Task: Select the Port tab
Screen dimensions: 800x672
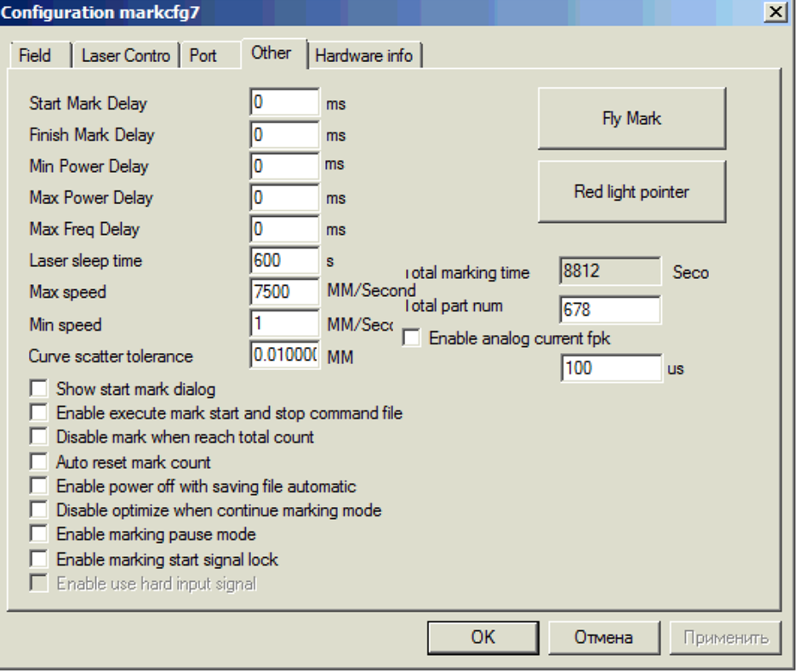Action: click(x=203, y=55)
